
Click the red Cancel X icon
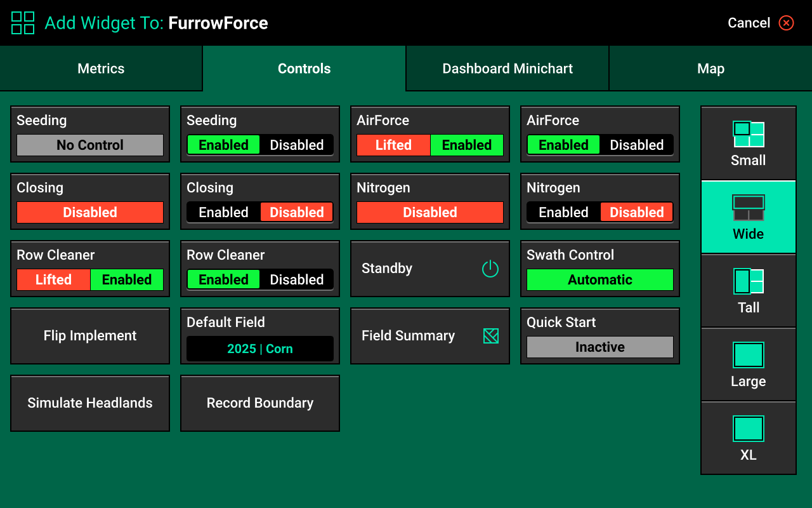pyautogui.click(x=787, y=23)
